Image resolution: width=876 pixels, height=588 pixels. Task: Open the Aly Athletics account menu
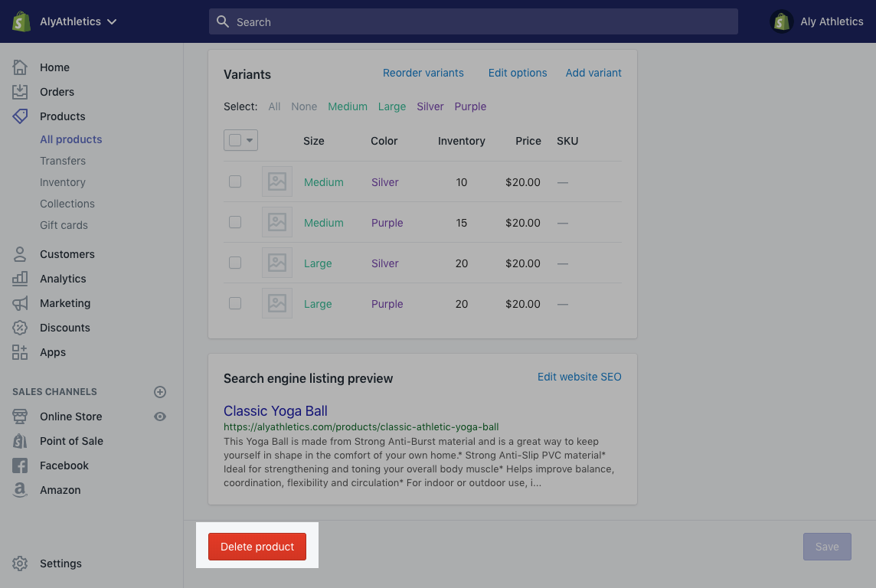click(817, 21)
